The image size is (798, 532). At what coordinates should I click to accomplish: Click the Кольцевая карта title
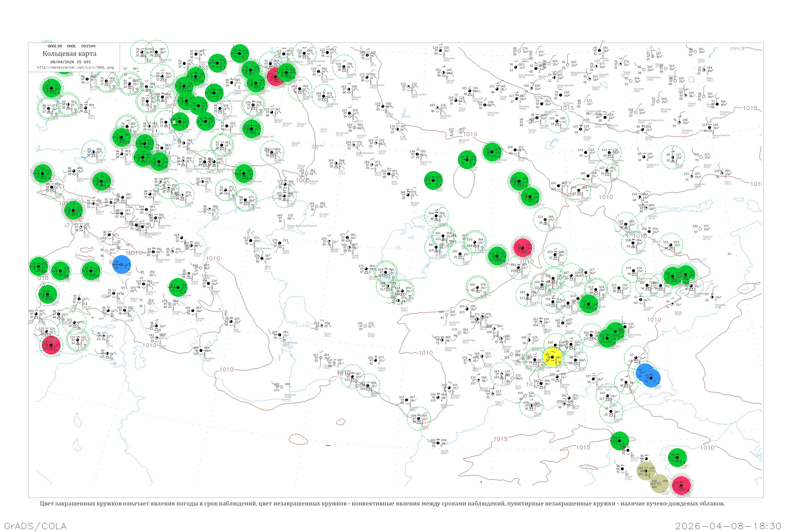pyautogui.click(x=69, y=54)
